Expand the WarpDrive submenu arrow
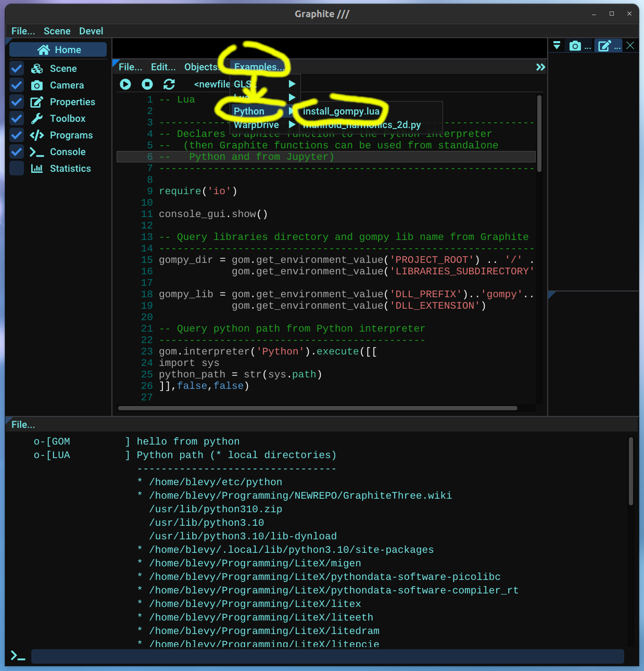Screen dimensions: 644x671 point(292,125)
